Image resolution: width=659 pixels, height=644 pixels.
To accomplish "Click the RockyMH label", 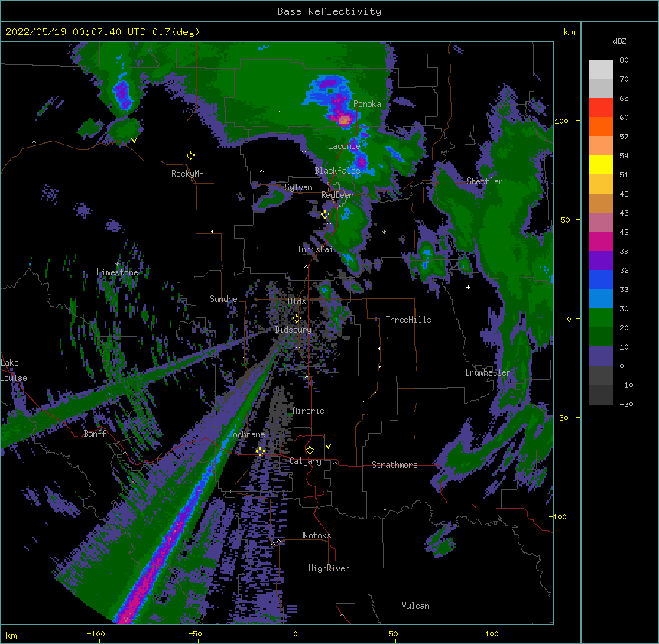I will (x=187, y=174).
